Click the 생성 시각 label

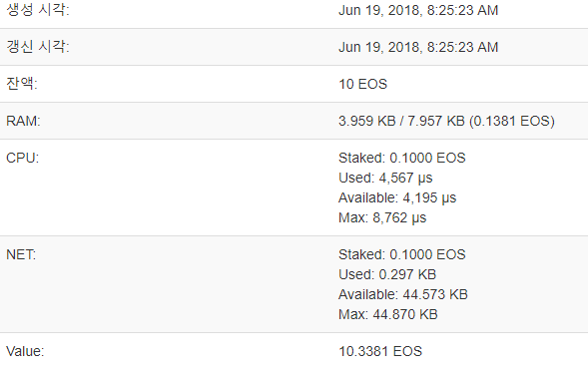pyautogui.click(x=38, y=9)
